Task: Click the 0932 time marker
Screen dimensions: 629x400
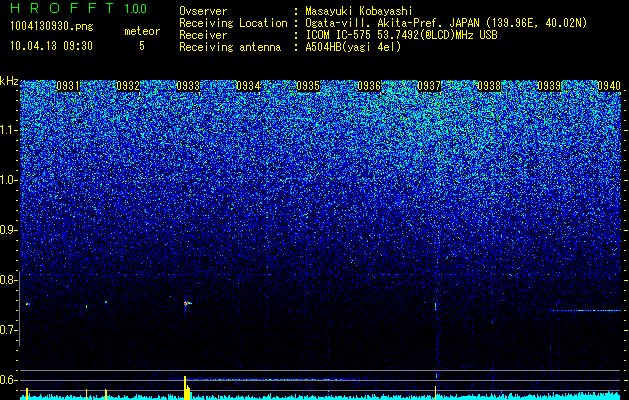Action: click(x=128, y=86)
